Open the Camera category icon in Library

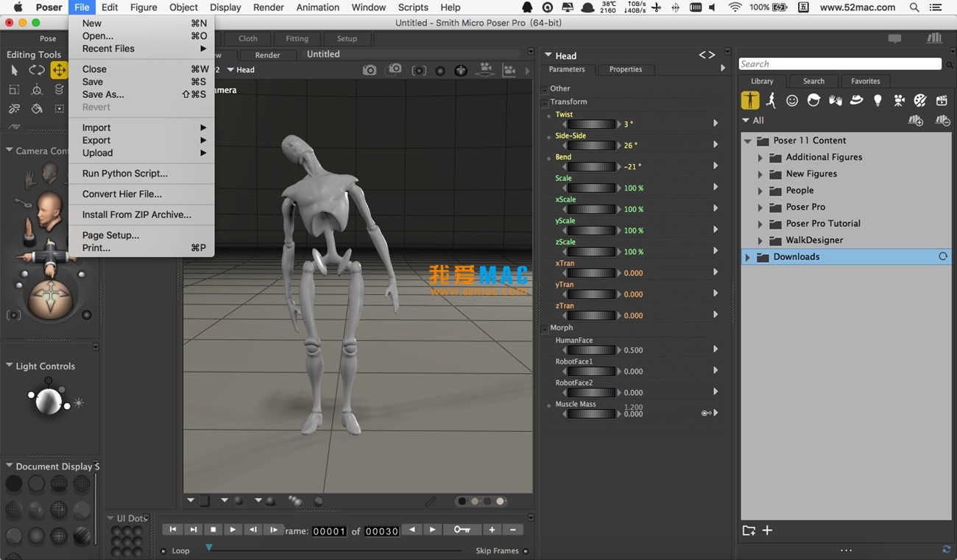(x=899, y=101)
